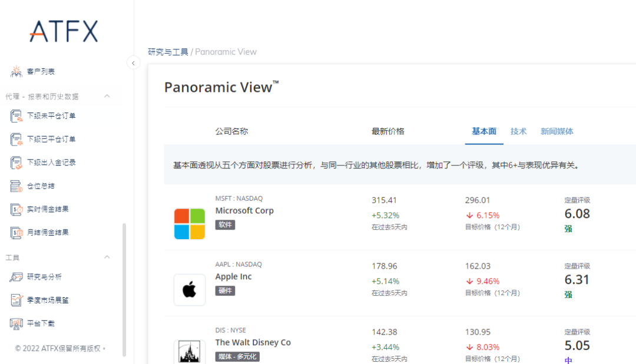Open the 实时佣金结果 icon
Screen dimensions: 636x364
[x=16, y=209]
